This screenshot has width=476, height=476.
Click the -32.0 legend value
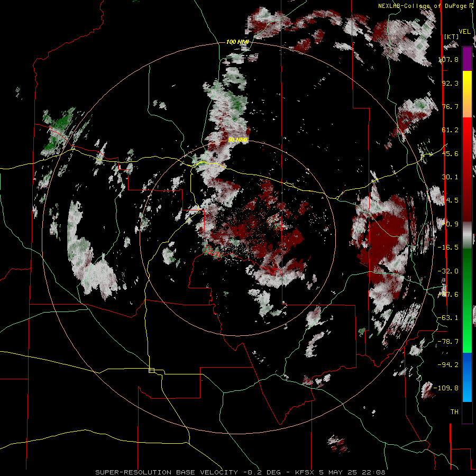[x=448, y=271]
